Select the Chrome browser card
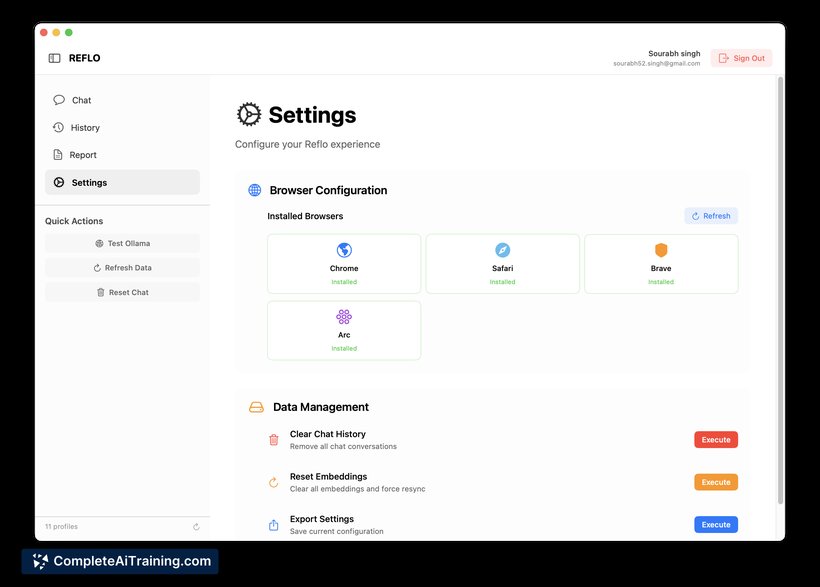This screenshot has width=820, height=587. [344, 264]
